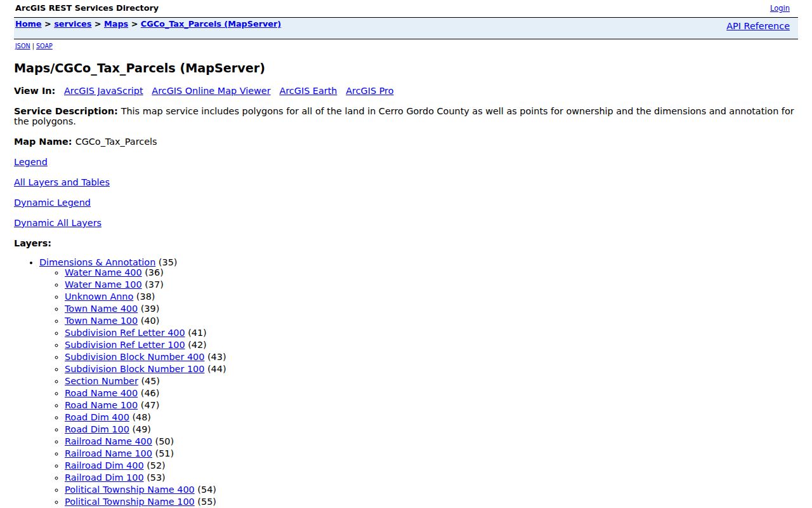
Task: Select the Water Name 400 layer
Action: (103, 272)
